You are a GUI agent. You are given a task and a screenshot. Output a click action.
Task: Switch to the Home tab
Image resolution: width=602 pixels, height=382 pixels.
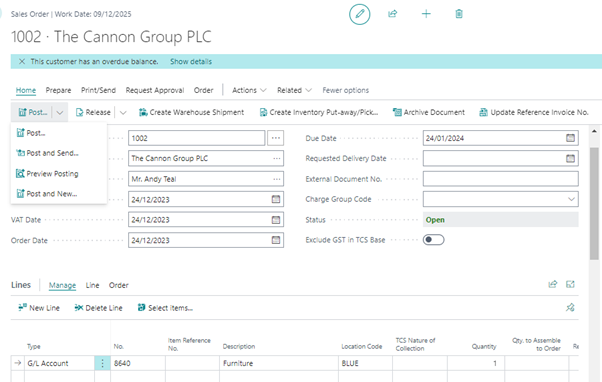26,90
